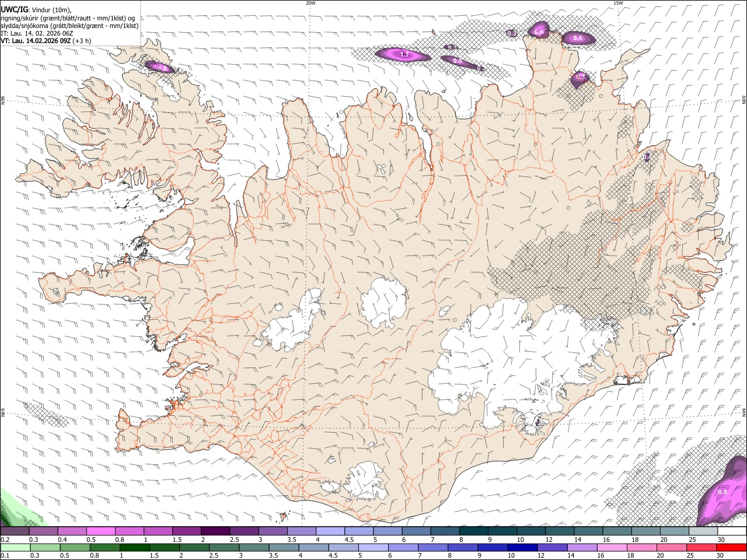Click the '15W' longitude label
747x560 pixels.
tap(618, 3)
